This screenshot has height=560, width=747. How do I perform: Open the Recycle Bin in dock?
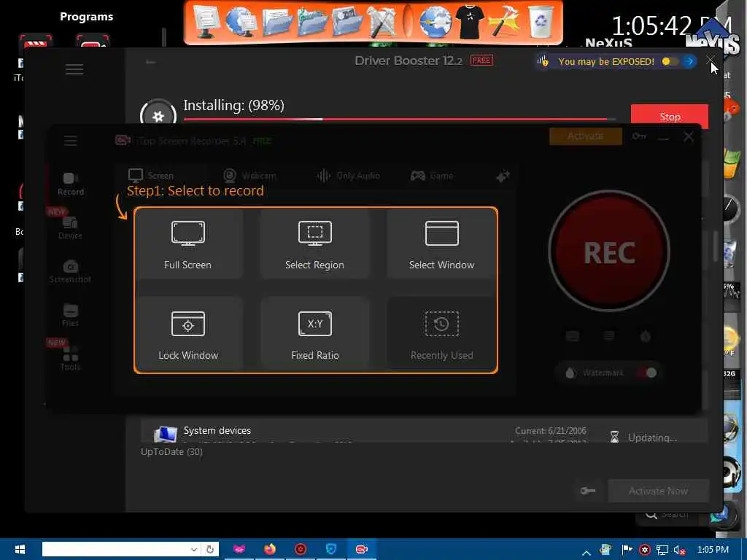pyautogui.click(x=541, y=21)
